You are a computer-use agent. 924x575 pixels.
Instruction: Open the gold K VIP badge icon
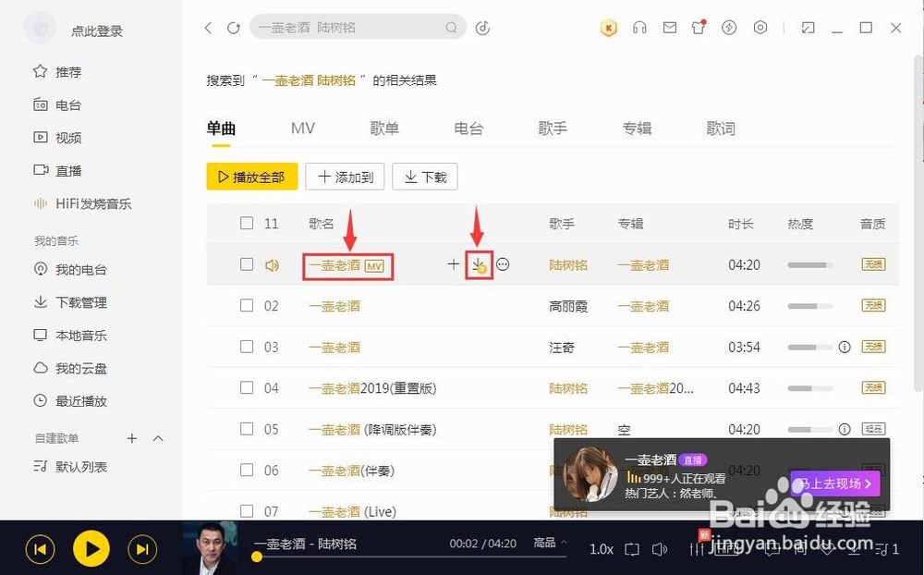(x=609, y=28)
